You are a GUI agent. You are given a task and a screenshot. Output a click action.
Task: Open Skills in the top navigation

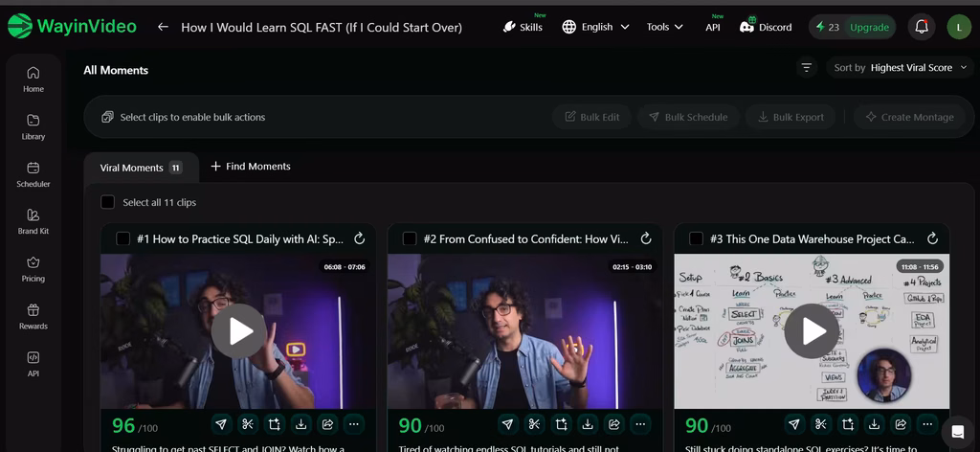[x=523, y=27]
